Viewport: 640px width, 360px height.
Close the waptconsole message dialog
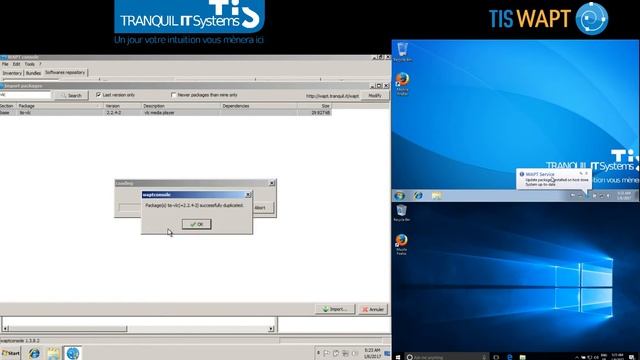248,195
